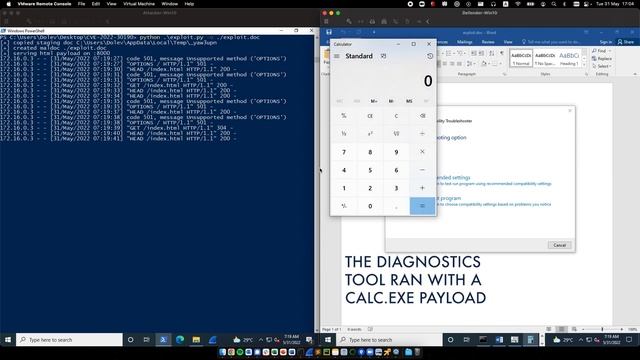The width and height of the screenshot is (640, 360).
Task: Click the M- memory subtract key
Action: click(391, 101)
